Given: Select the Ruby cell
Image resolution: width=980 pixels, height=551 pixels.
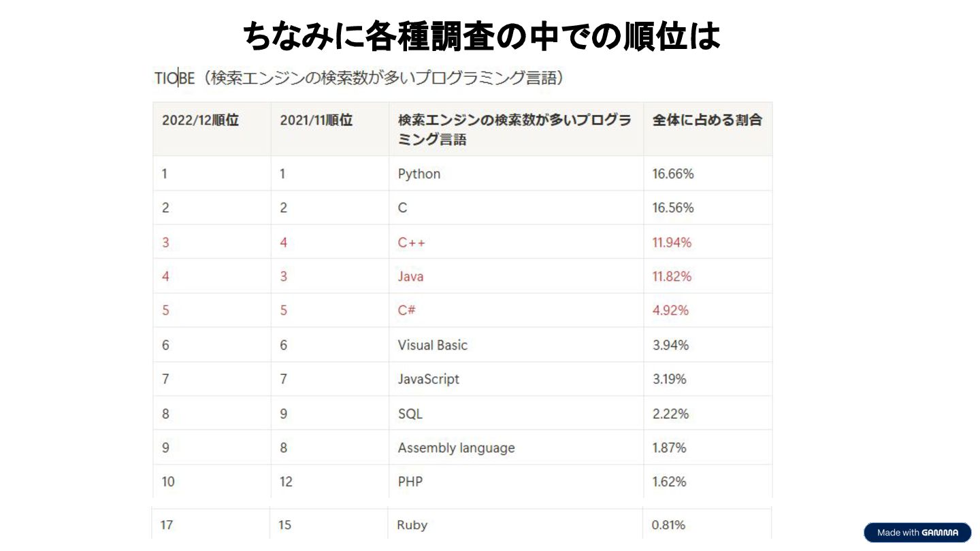Looking at the screenshot, I should click(412, 525).
